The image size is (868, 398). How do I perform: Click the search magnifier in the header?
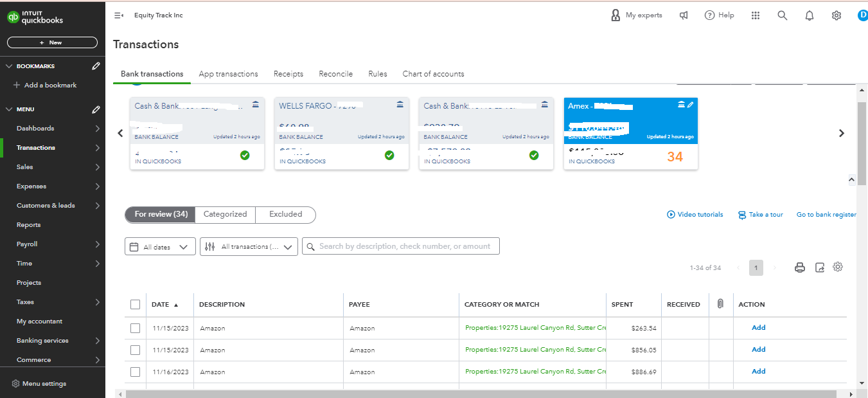[x=782, y=15]
